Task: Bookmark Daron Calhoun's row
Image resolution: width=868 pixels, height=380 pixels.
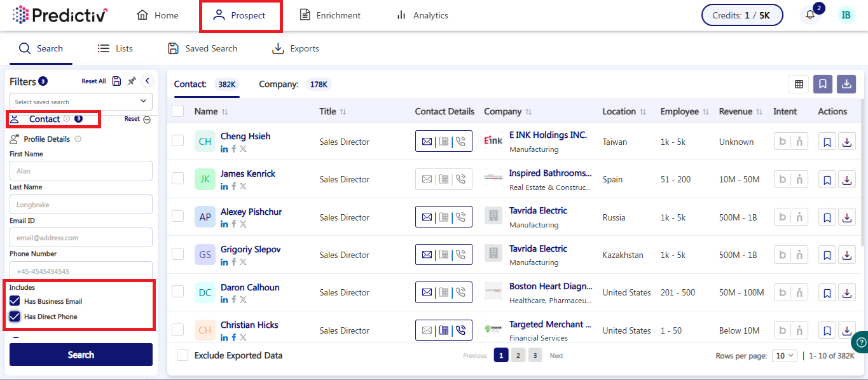Action: [x=827, y=293]
